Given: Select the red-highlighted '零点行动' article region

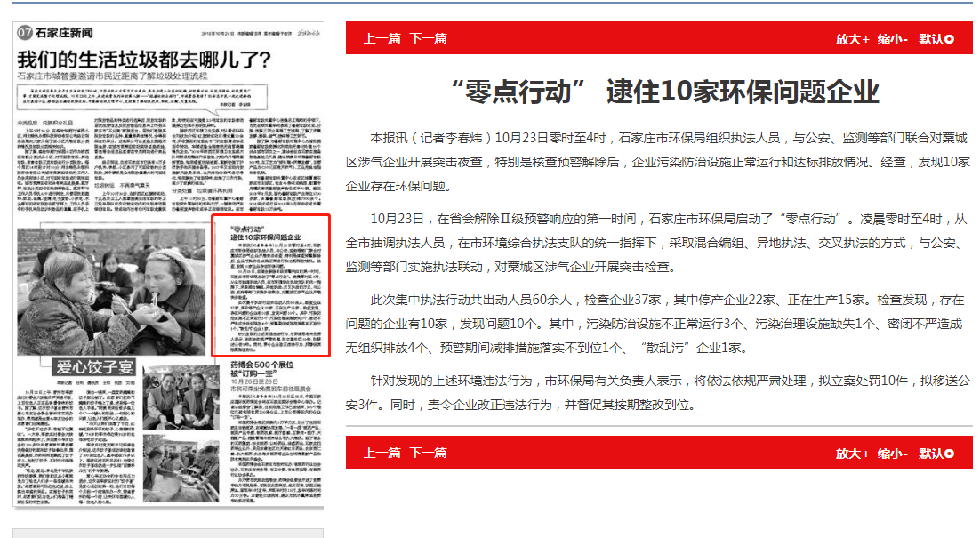Looking at the screenshot, I should pyautogui.click(x=270, y=285).
